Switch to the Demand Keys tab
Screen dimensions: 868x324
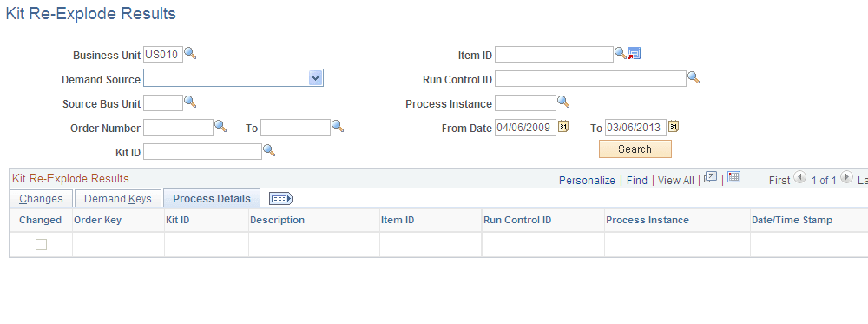point(118,198)
